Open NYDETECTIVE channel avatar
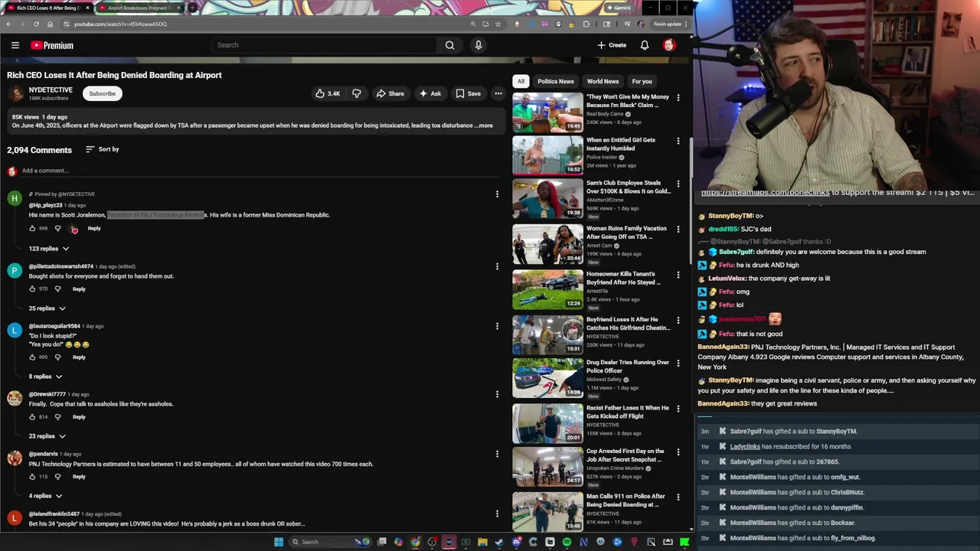 pos(16,93)
